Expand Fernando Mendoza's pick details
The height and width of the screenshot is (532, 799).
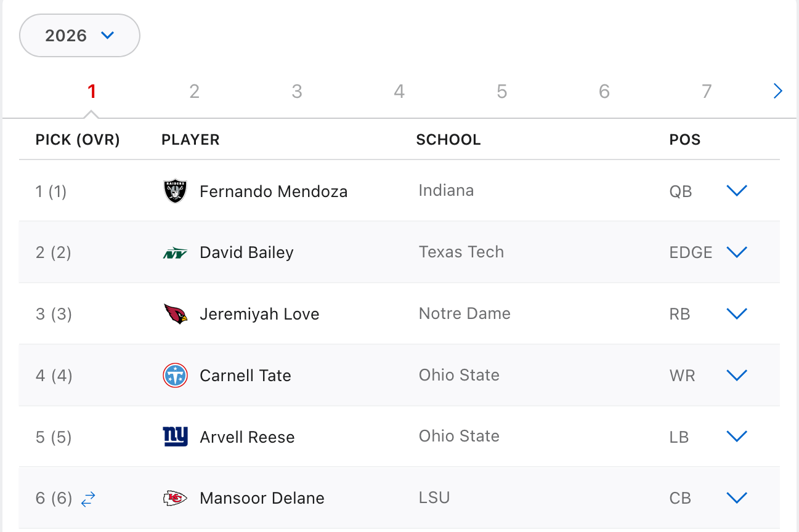[737, 191]
